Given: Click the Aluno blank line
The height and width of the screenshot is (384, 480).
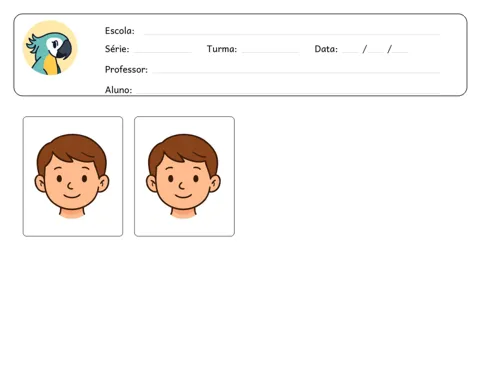Looking at the screenshot, I should 288,92.
